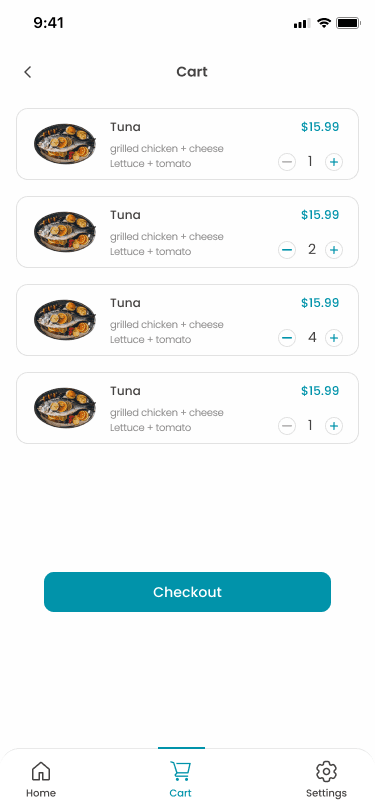Open the Home tab
The height and width of the screenshot is (812, 375).
pos(41,779)
